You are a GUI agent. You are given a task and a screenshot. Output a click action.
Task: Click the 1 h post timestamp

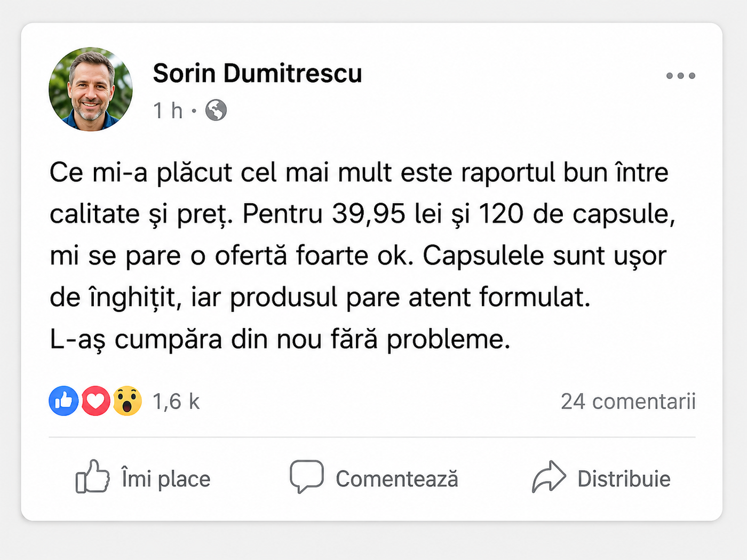(168, 111)
